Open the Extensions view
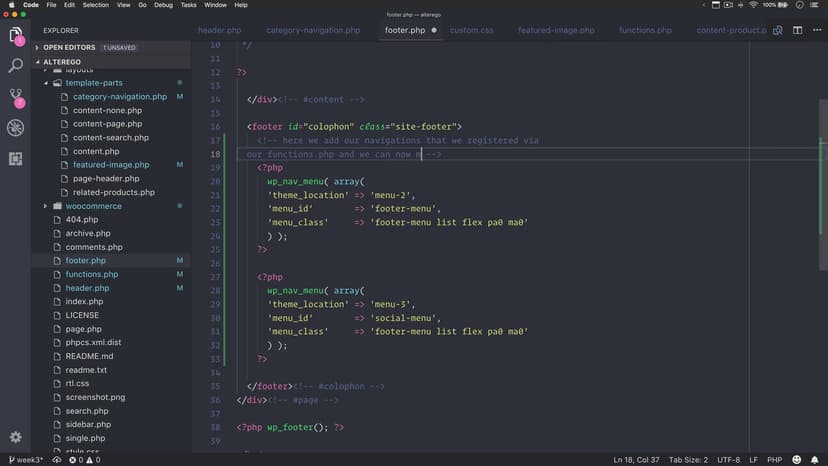 (16, 158)
